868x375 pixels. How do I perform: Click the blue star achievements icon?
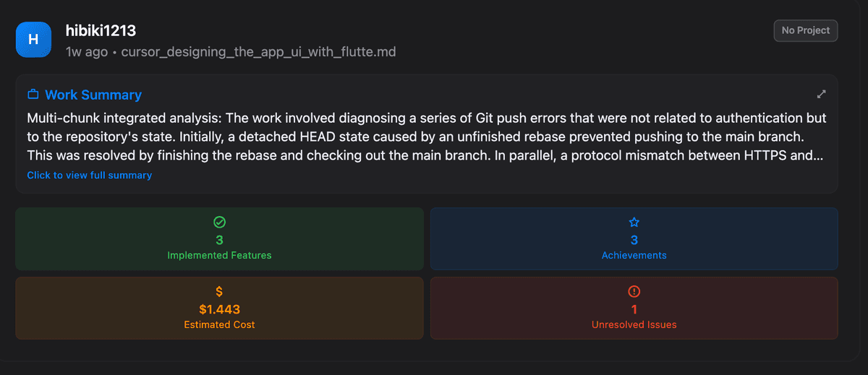click(634, 223)
